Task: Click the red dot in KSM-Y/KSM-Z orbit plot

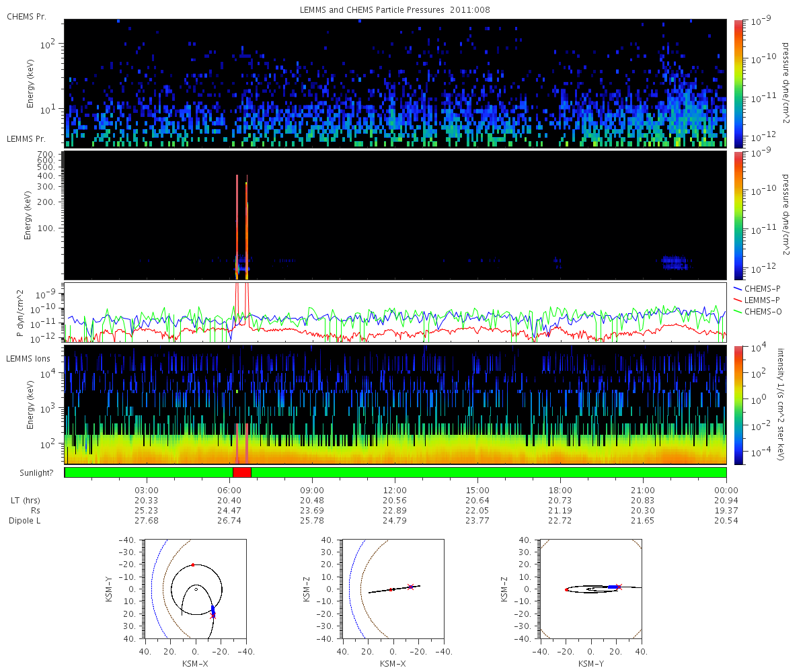Action: click(566, 589)
